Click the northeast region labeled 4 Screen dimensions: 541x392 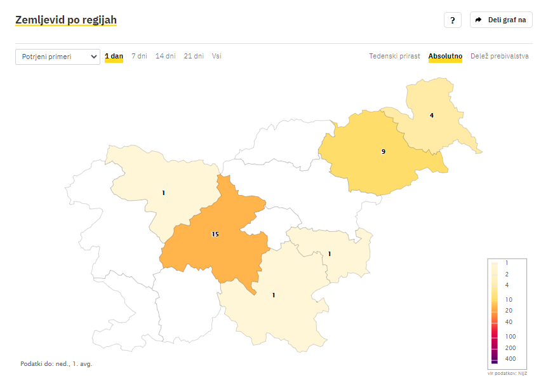pos(431,116)
